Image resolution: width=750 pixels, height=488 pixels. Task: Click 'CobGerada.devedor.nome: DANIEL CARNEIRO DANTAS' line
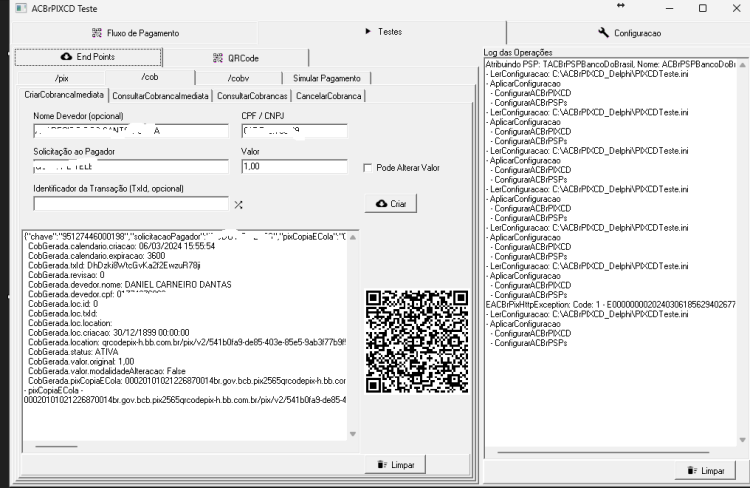[x=130, y=285]
